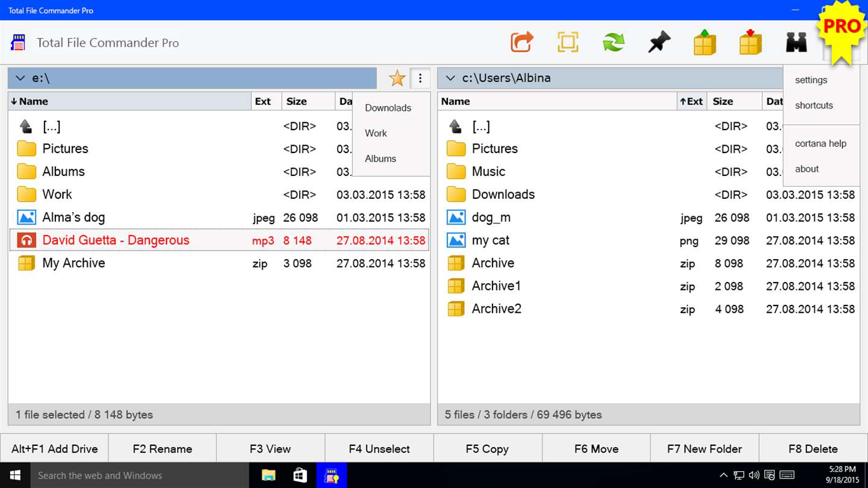Screen dimensions: 868x488
Task: Expand the c:\Users\Albina path dropdown chevron
Action: point(450,78)
